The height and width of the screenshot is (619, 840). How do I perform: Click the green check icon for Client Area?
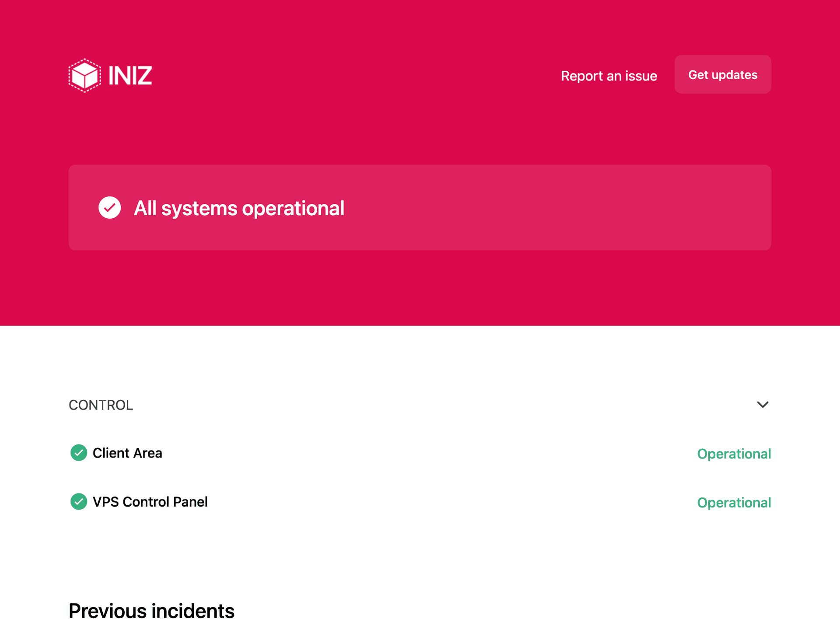pyautogui.click(x=79, y=453)
